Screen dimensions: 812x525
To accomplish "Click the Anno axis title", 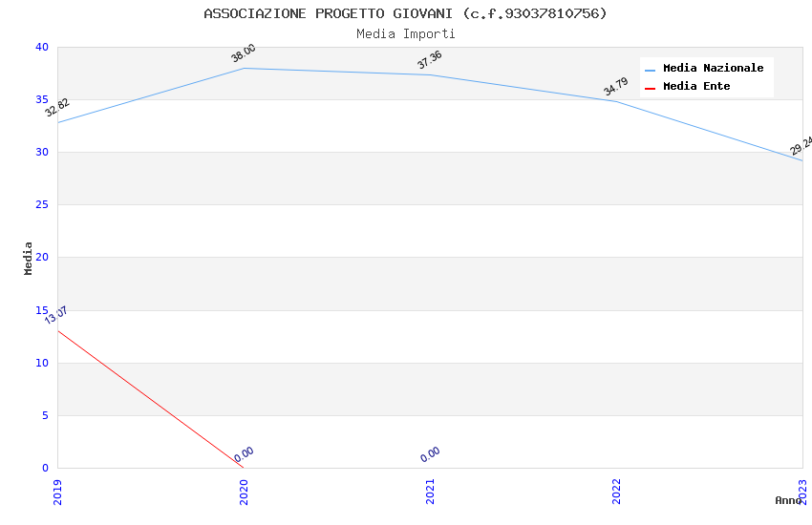I will (788, 500).
